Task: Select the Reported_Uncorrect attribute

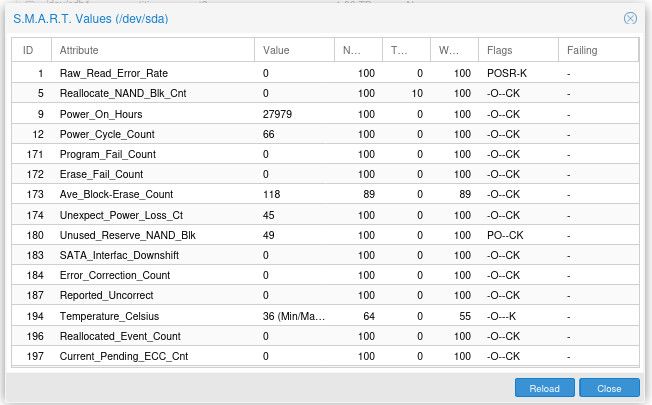Action: click(106, 295)
